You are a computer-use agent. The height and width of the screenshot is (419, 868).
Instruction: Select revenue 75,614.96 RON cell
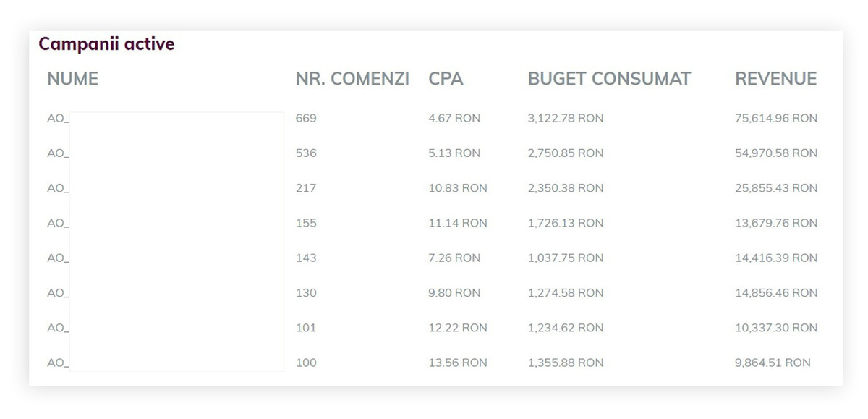pyautogui.click(x=775, y=118)
